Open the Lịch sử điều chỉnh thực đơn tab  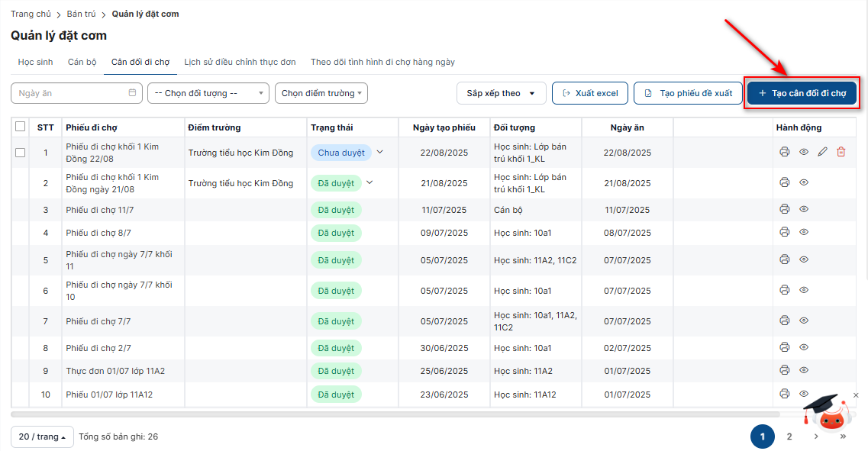[x=240, y=62]
